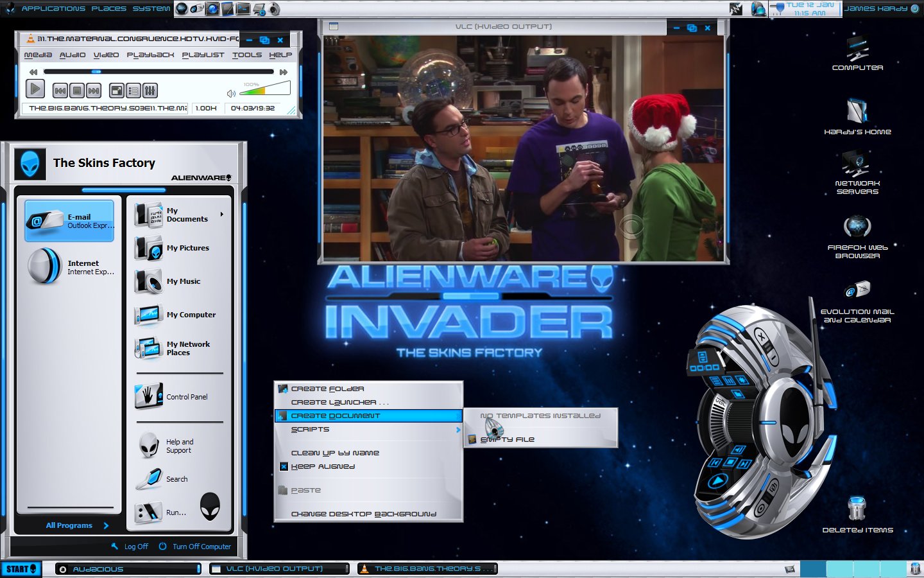Adjust the VLC volume slider
The height and width of the screenshot is (578, 924).
tap(266, 89)
